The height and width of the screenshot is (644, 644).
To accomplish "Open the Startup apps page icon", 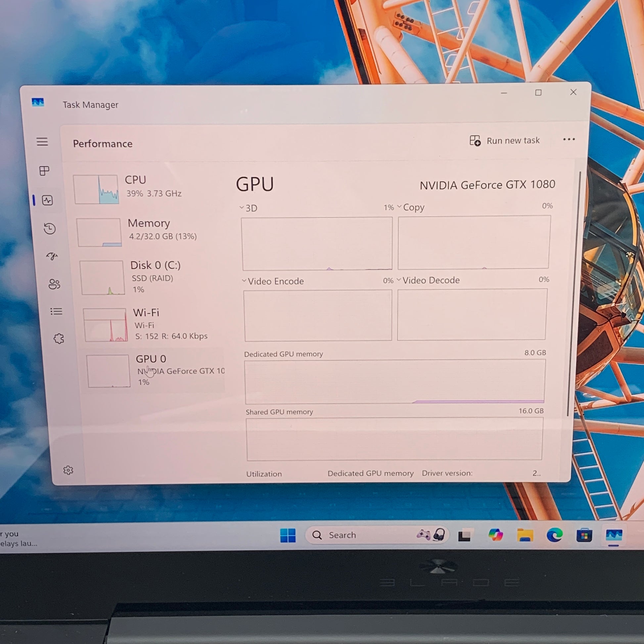I will (52, 256).
